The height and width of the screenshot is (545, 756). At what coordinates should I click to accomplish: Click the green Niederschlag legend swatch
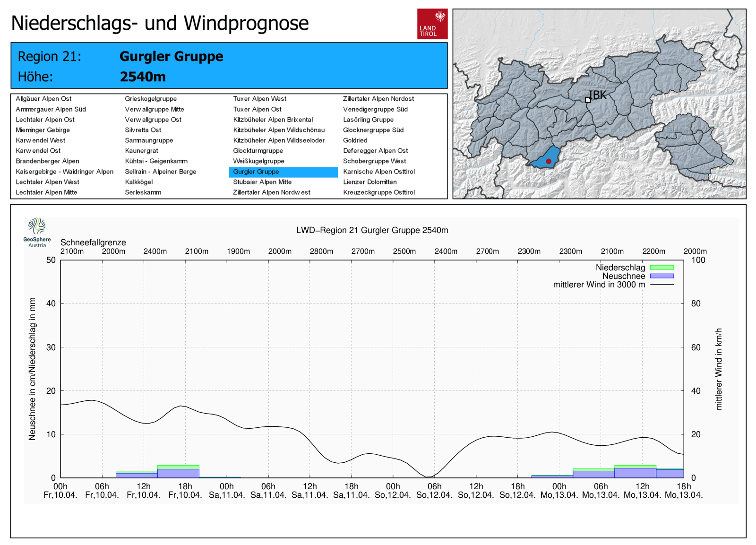[661, 268]
